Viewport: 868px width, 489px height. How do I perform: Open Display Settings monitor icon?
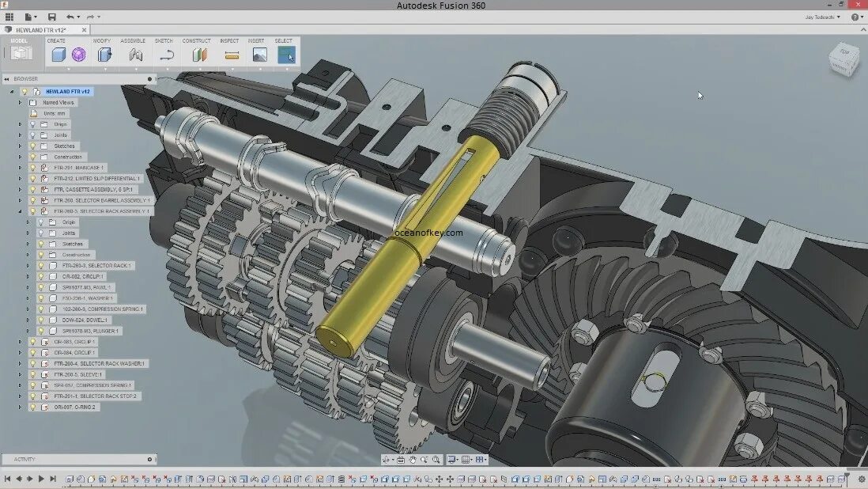452,460
